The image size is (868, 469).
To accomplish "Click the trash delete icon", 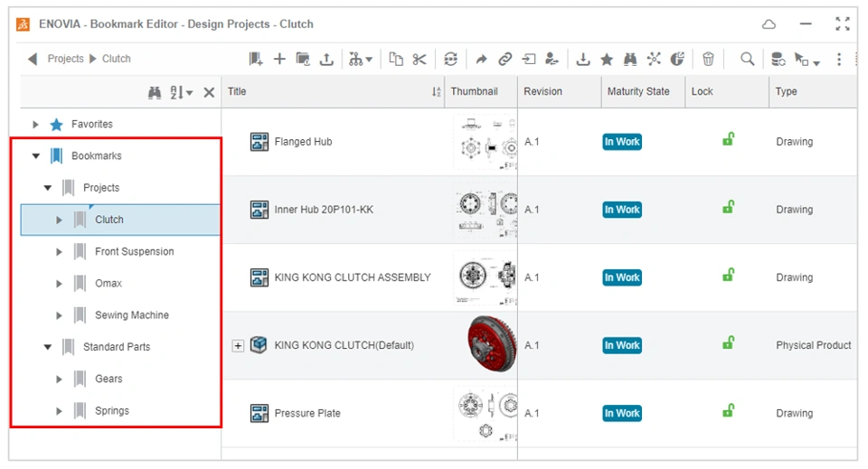I will tap(708, 59).
